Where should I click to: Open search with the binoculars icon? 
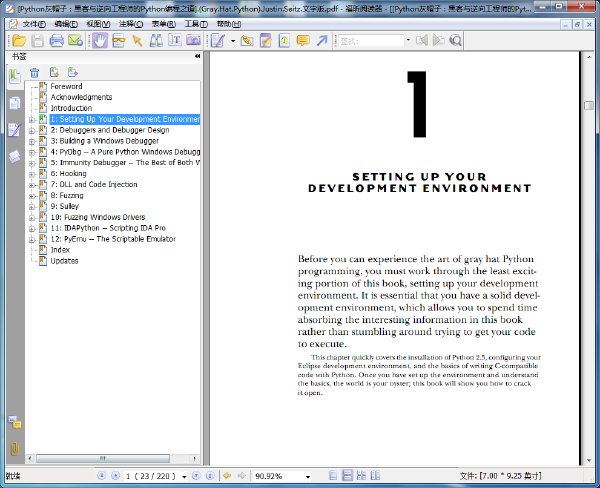click(x=156, y=40)
